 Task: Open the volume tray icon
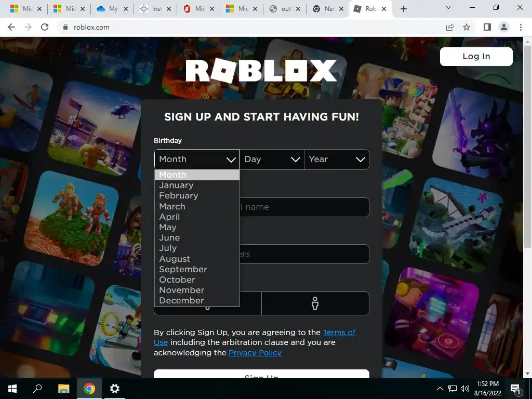[x=465, y=389]
